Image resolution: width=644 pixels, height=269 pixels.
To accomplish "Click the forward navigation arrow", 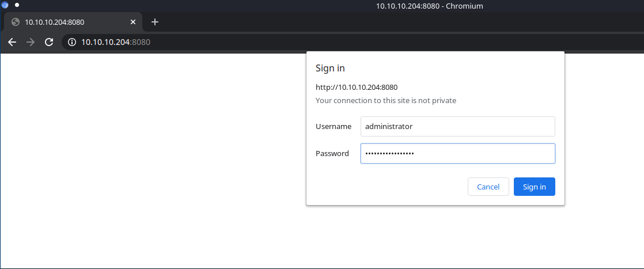I will click(x=31, y=42).
